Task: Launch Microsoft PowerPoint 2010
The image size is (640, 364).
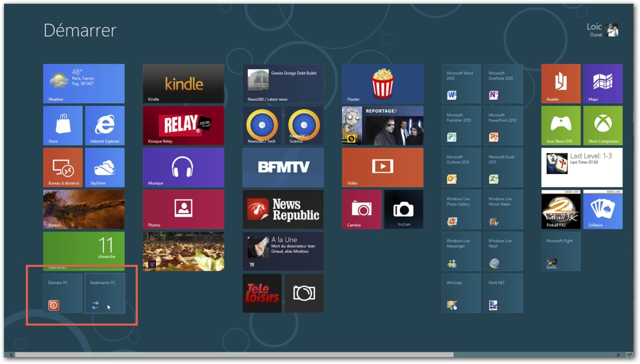Action: point(503,126)
